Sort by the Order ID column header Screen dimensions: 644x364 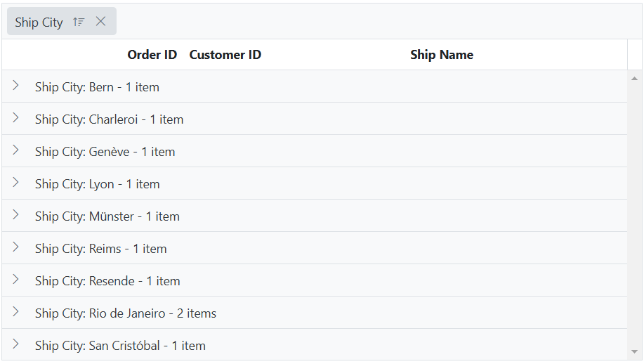(152, 55)
